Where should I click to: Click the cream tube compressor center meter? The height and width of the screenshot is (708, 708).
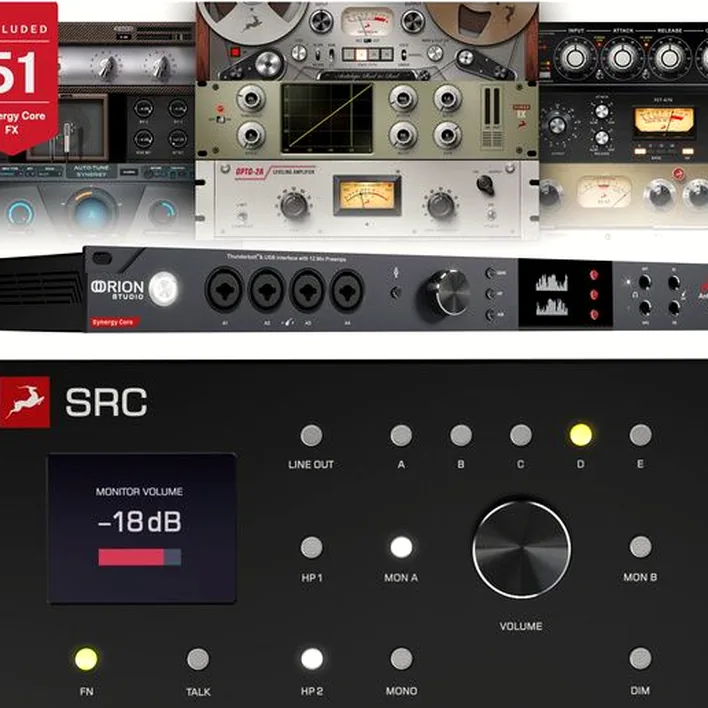pos(604,192)
